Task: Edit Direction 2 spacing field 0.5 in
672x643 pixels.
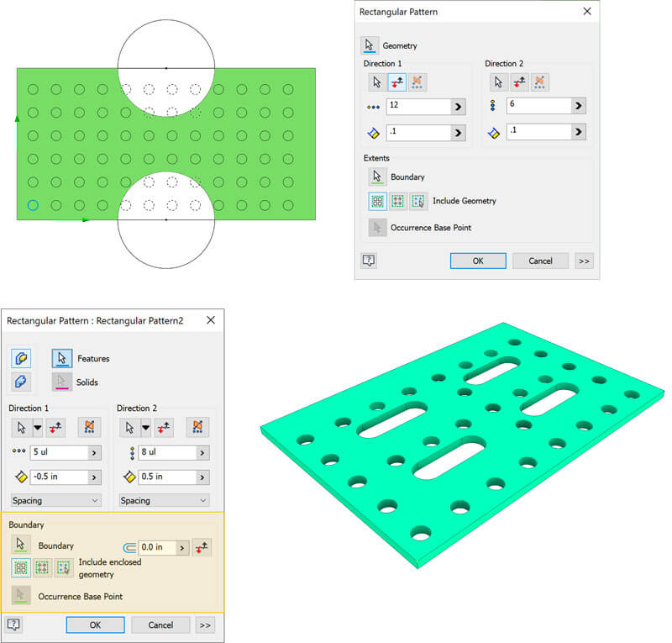Action: coord(167,477)
